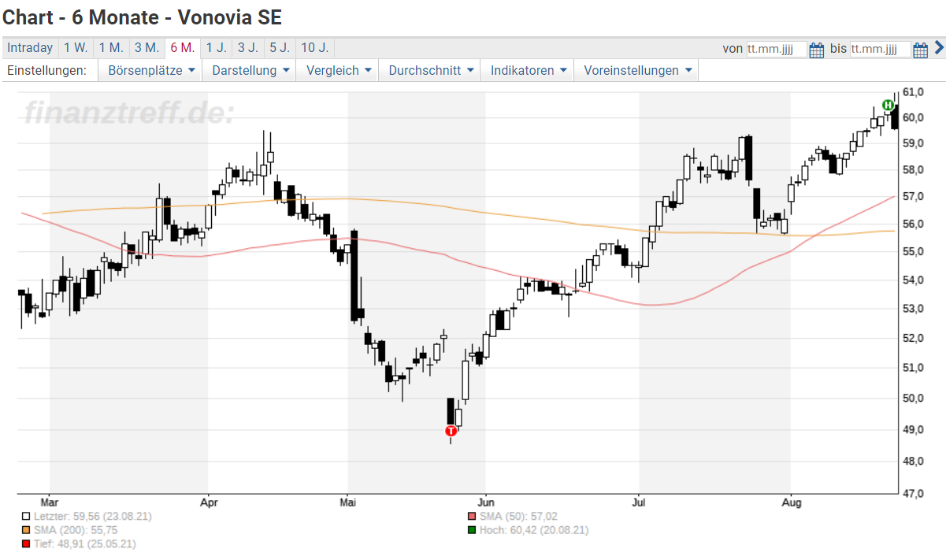Image resolution: width=946 pixels, height=560 pixels.
Task: Select the 1 W. time range tab
Action: [76, 48]
